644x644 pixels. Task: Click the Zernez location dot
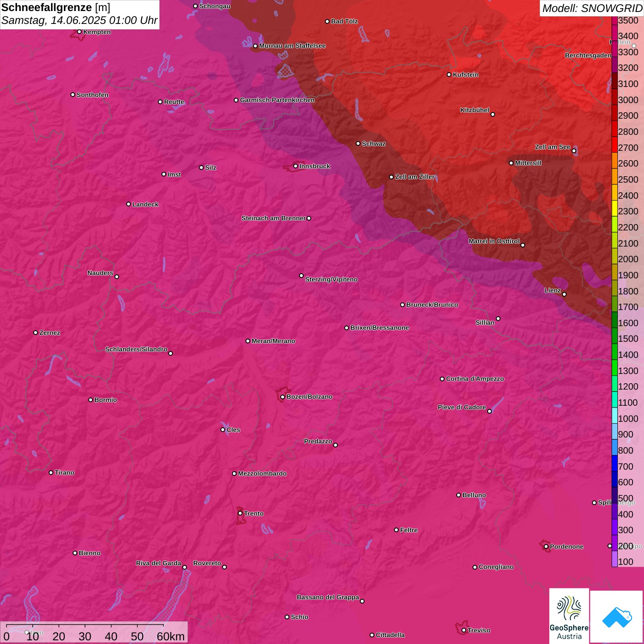click(35, 333)
